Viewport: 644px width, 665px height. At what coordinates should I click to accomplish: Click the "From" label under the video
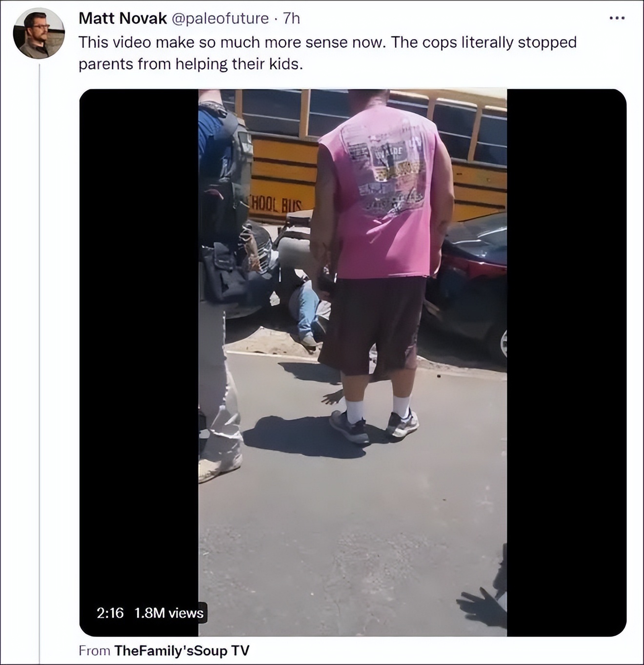pyautogui.click(x=95, y=650)
